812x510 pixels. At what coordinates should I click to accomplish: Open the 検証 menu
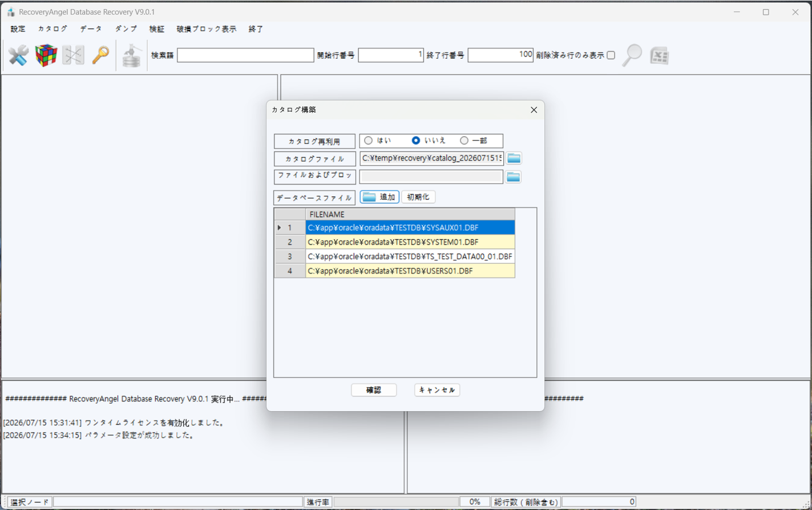coord(156,29)
